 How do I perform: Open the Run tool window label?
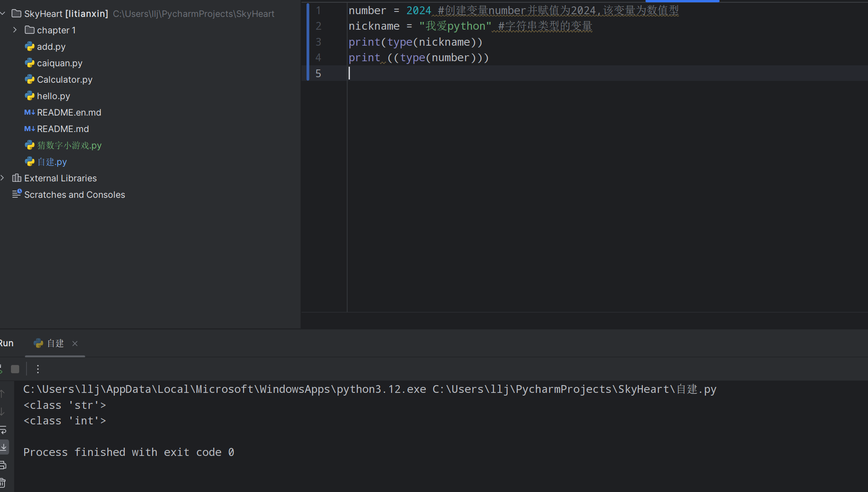click(x=6, y=343)
